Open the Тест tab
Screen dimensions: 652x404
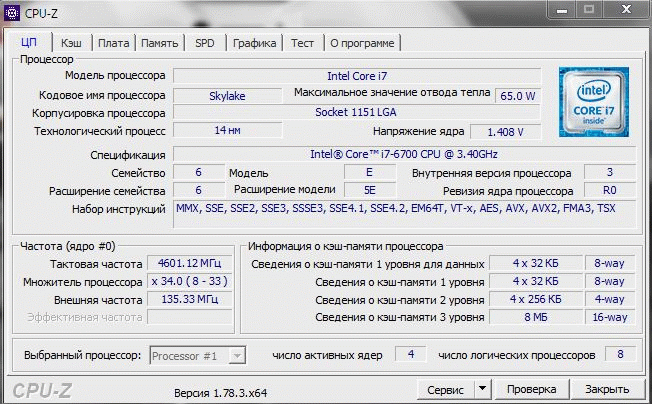[x=302, y=43]
